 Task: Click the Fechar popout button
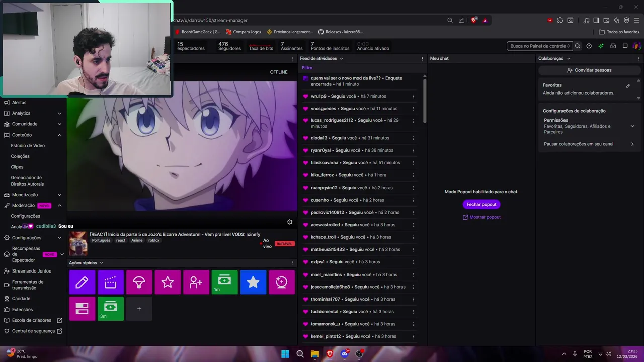[481, 204]
